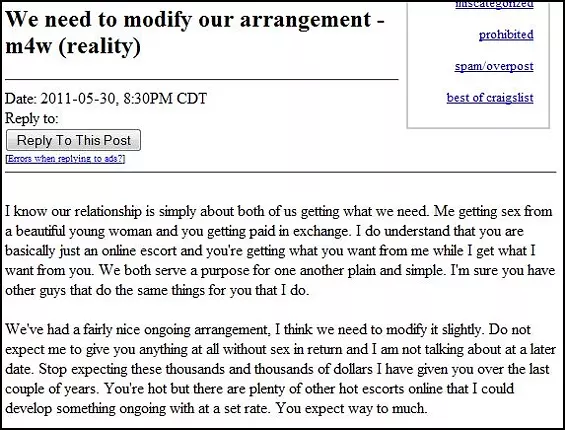The height and width of the screenshot is (430, 565).
Task: Click the post title 'We need to modify our arrangement'
Action: [x=188, y=19]
